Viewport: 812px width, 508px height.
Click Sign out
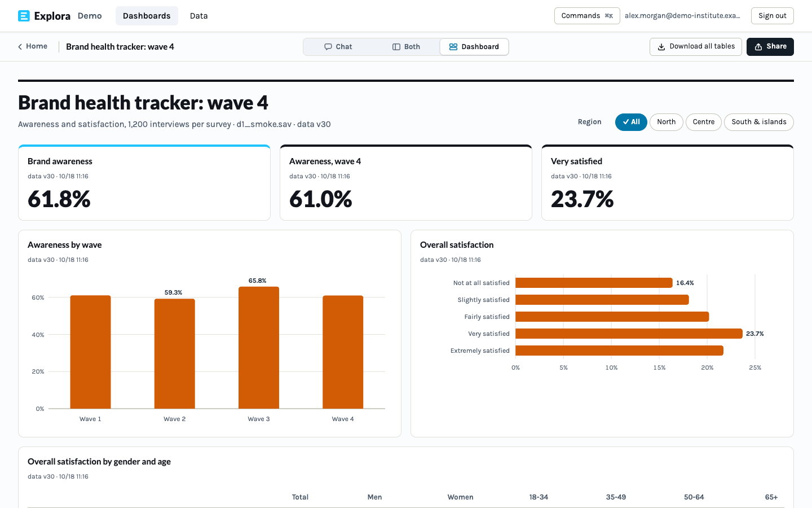[x=772, y=16]
